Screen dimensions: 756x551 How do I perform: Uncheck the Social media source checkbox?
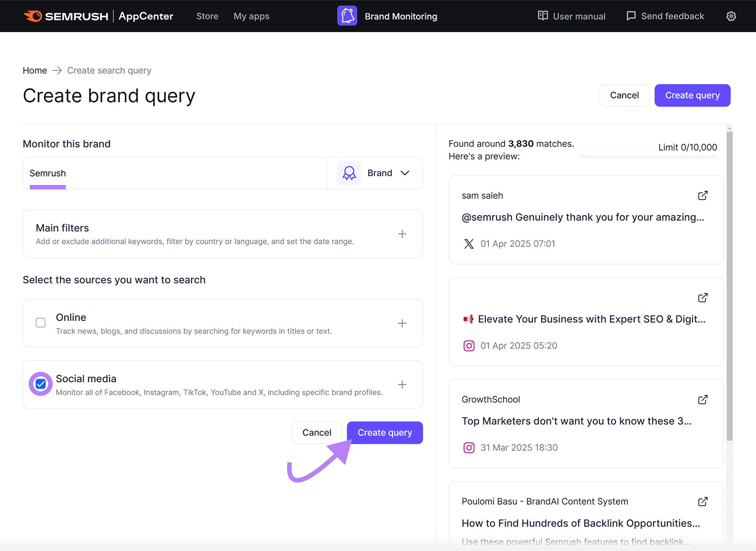coord(41,384)
